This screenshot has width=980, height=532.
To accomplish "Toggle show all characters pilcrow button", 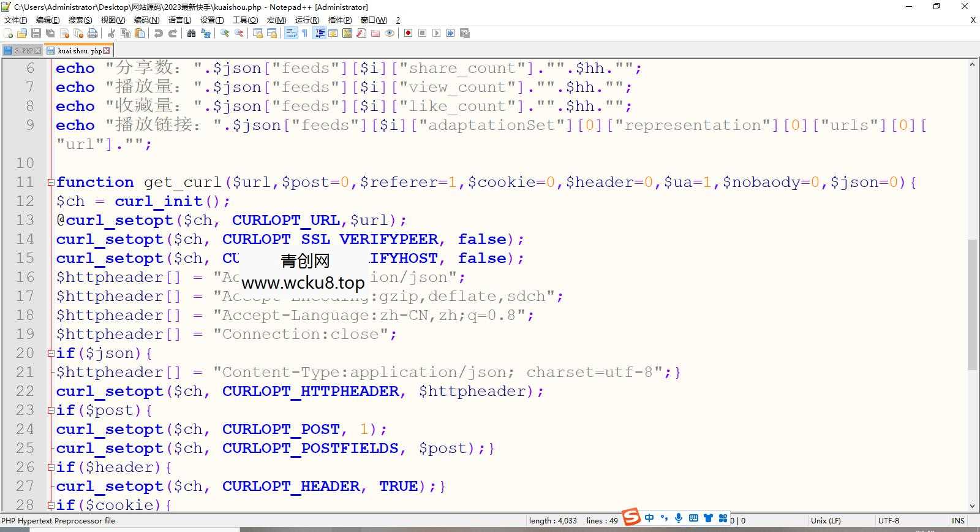I will (x=304, y=33).
